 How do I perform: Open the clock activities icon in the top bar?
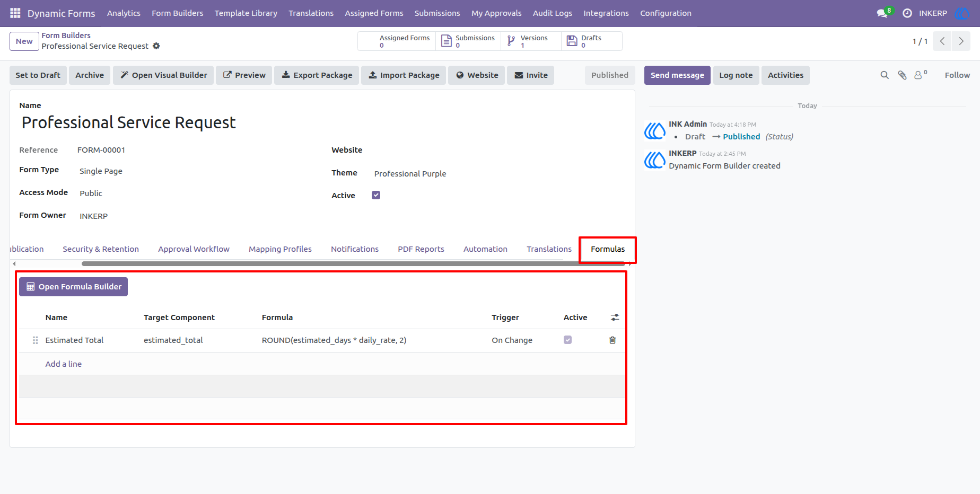point(907,13)
